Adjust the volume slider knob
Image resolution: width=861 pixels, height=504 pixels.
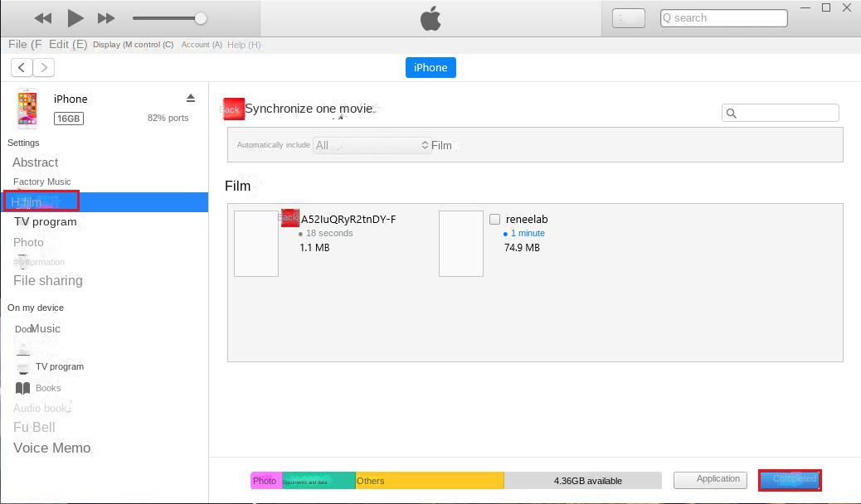coord(201,18)
